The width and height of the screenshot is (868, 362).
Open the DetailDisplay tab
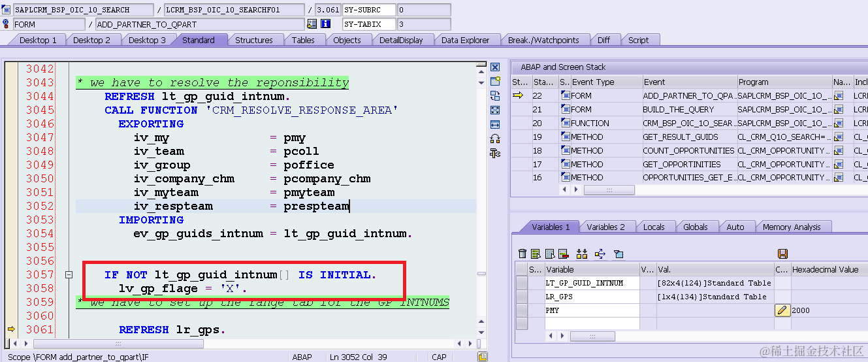coord(401,40)
